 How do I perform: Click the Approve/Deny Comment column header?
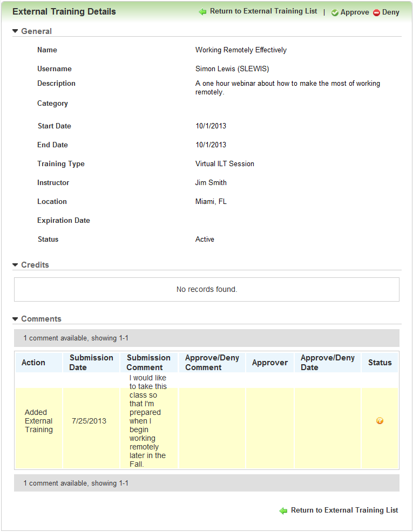pos(211,363)
